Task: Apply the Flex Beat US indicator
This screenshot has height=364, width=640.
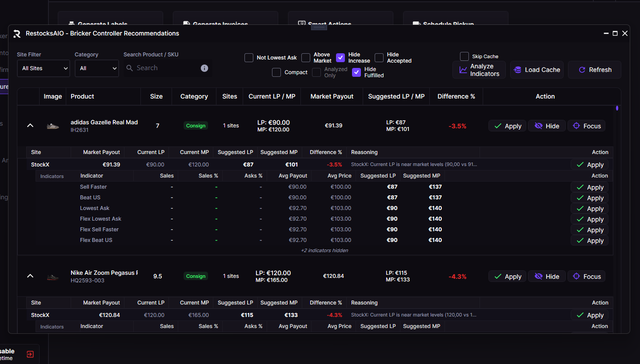Action: click(590, 241)
